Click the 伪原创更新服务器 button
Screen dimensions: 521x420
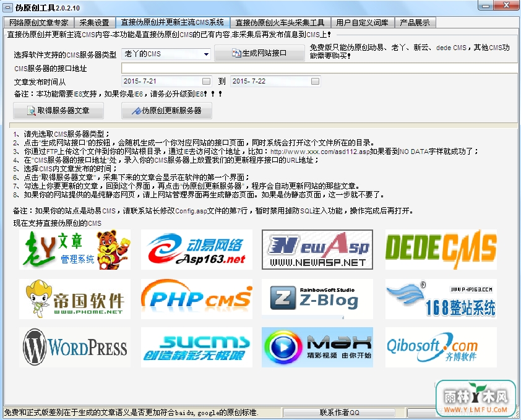pos(167,111)
